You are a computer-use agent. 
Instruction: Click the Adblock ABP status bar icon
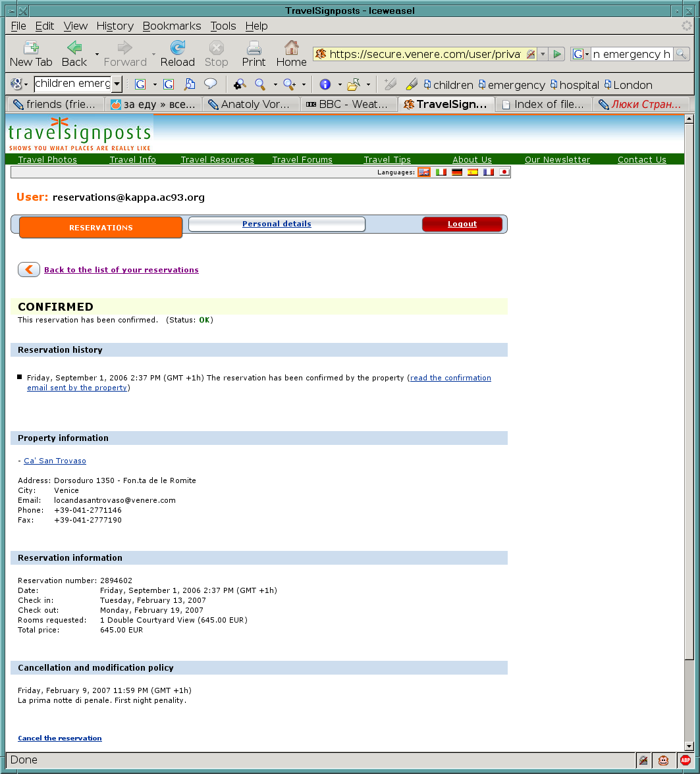click(685, 760)
